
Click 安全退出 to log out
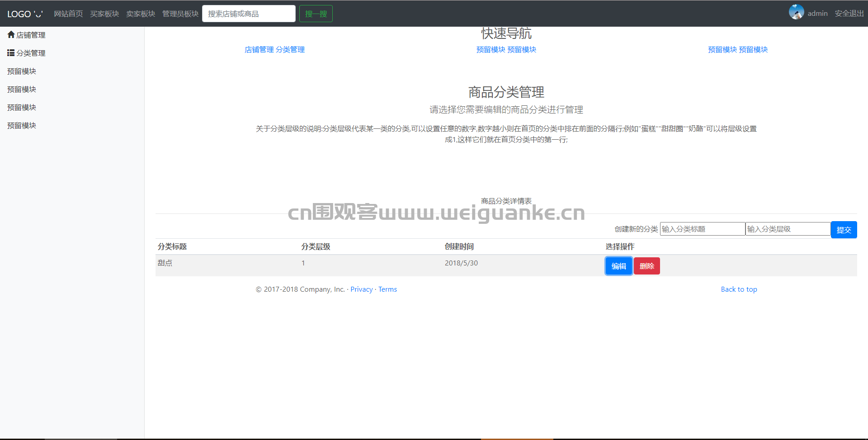click(849, 14)
